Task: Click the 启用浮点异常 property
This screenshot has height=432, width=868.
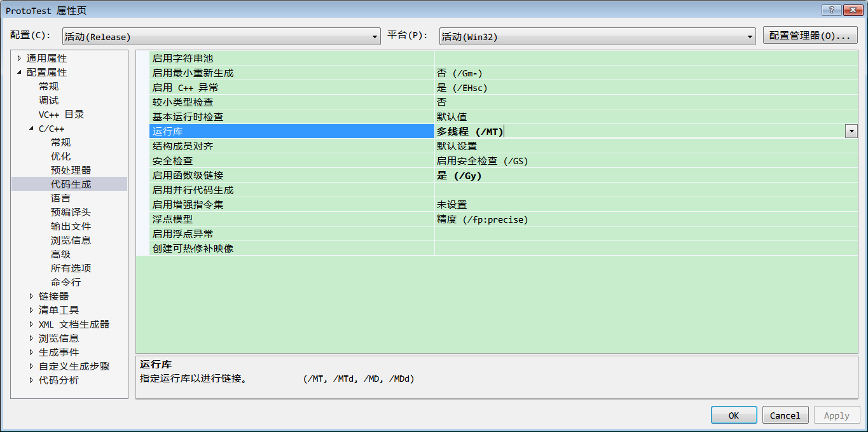Action: coord(292,234)
